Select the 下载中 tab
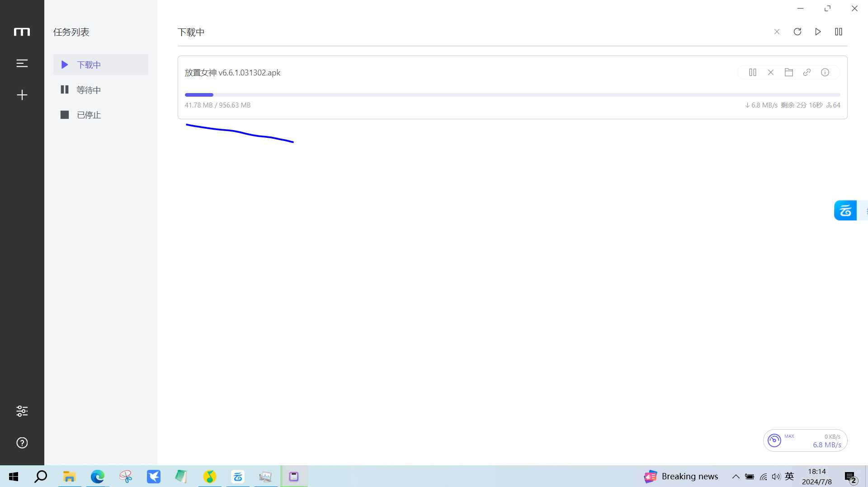868x487 pixels. coord(101,65)
